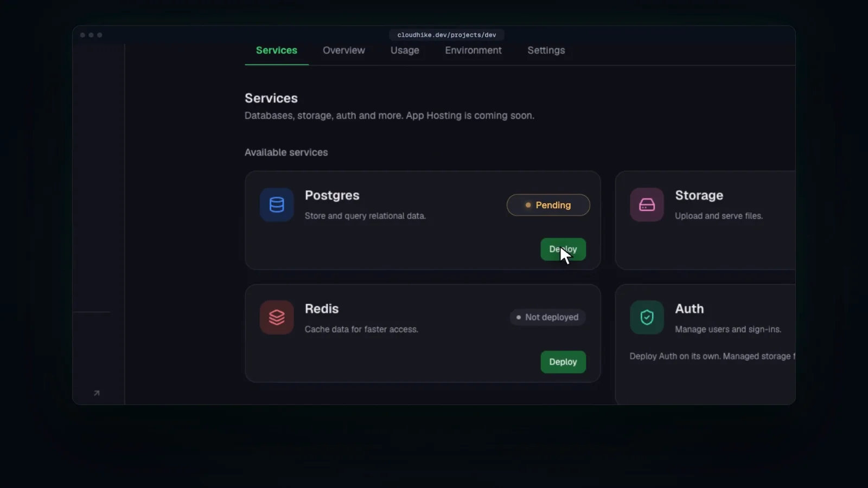The image size is (868, 488).
Task: Deploy the Redis service
Action: 563,362
